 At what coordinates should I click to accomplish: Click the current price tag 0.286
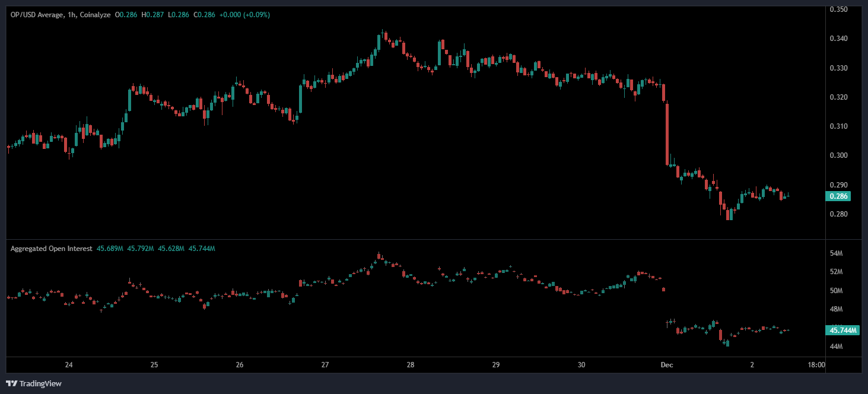[839, 196]
